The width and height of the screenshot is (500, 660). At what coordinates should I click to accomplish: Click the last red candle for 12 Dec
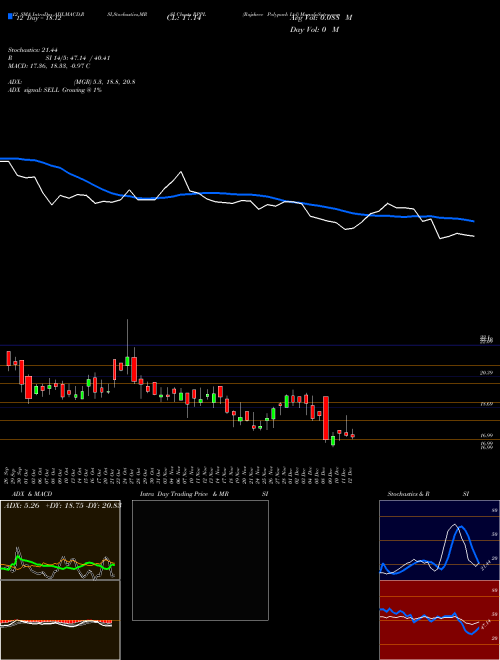[x=353, y=436]
